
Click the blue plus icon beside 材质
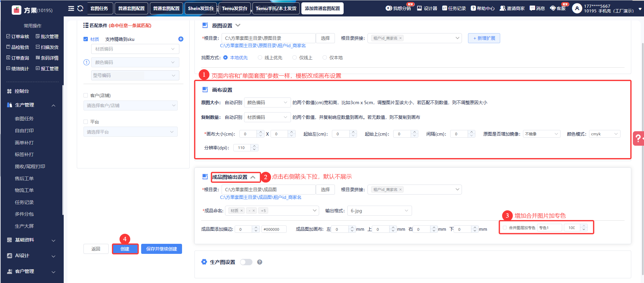click(181, 39)
